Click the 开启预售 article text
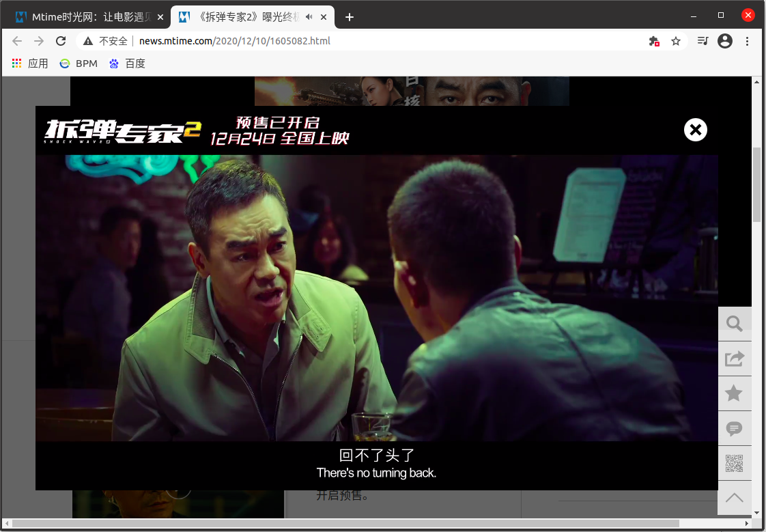 coord(343,495)
